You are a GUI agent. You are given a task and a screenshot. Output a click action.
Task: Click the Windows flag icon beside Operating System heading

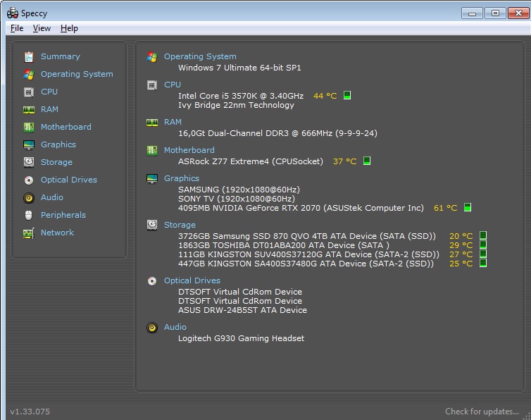tap(152, 56)
